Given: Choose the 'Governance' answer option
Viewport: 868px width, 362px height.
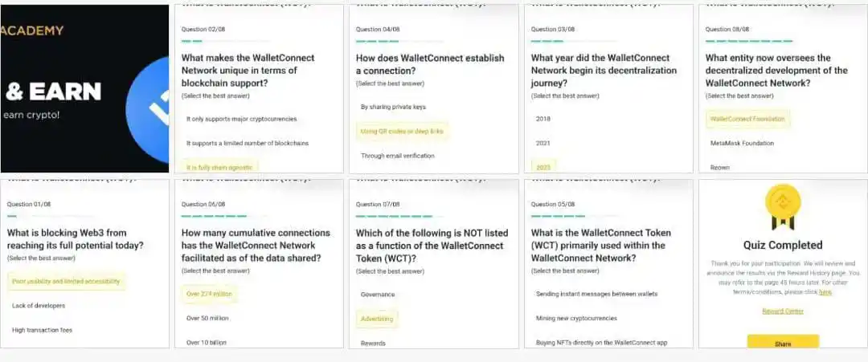Looking at the screenshot, I should 378,295.
